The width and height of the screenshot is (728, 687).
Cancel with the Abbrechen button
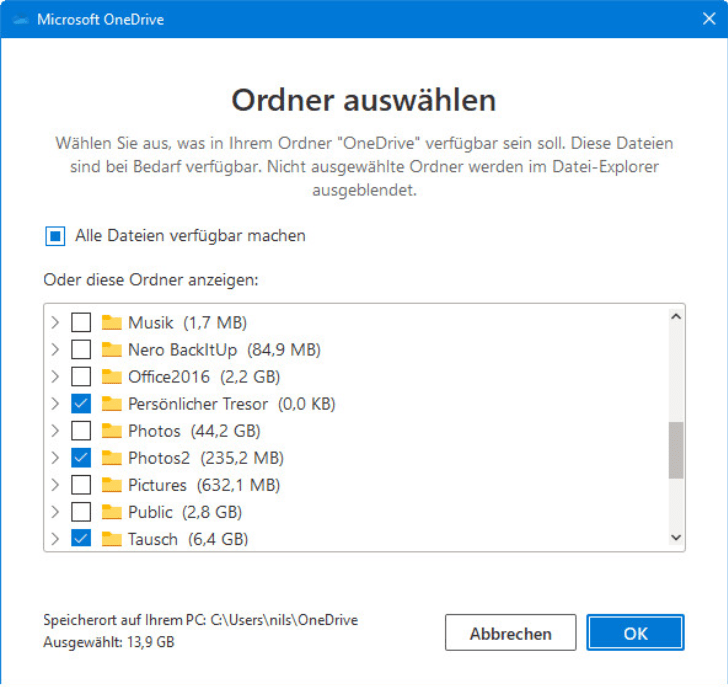click(510, 633)
